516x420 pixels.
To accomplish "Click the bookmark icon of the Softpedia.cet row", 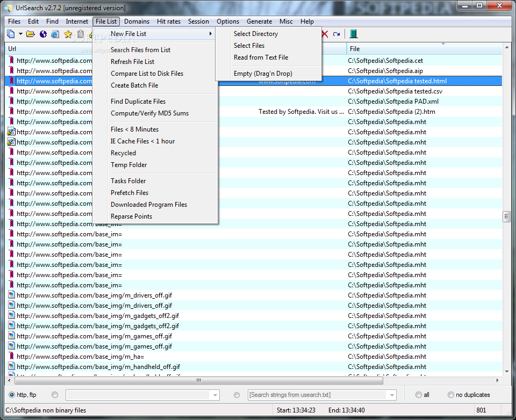I will [11, 61].
